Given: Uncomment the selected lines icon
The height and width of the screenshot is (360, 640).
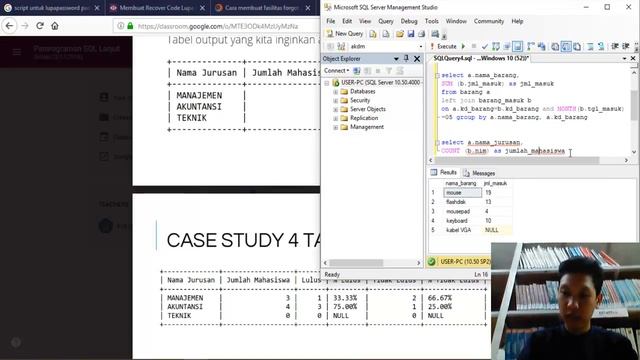Looking at the screenshot, I should click(x=601, y=47).
